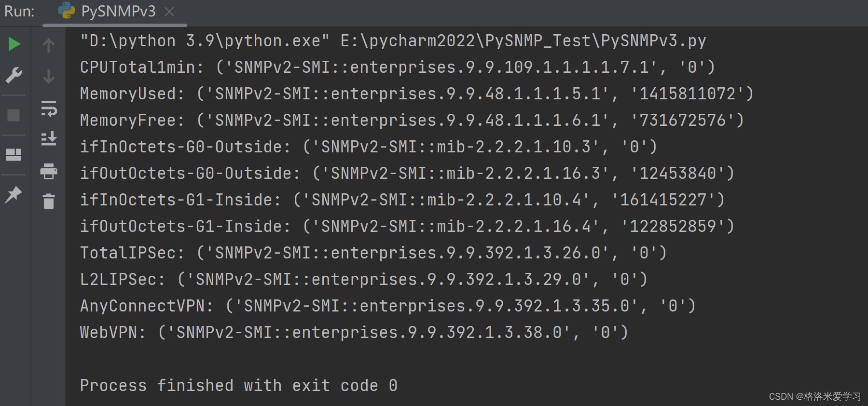Click the CSDN watermark text
868x406 pixels.
pyautogui.click(x=815, y=396)
